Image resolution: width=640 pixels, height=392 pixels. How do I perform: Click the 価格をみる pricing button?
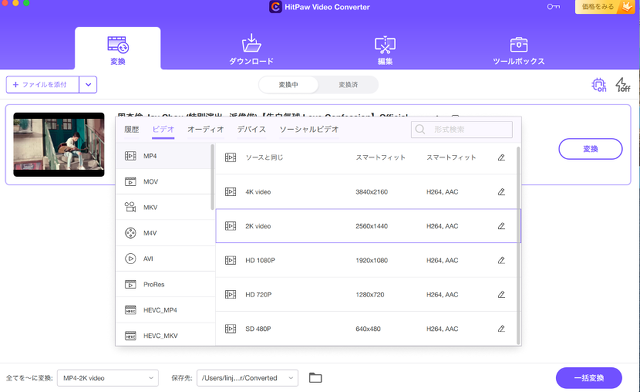(x=605, y=7)
